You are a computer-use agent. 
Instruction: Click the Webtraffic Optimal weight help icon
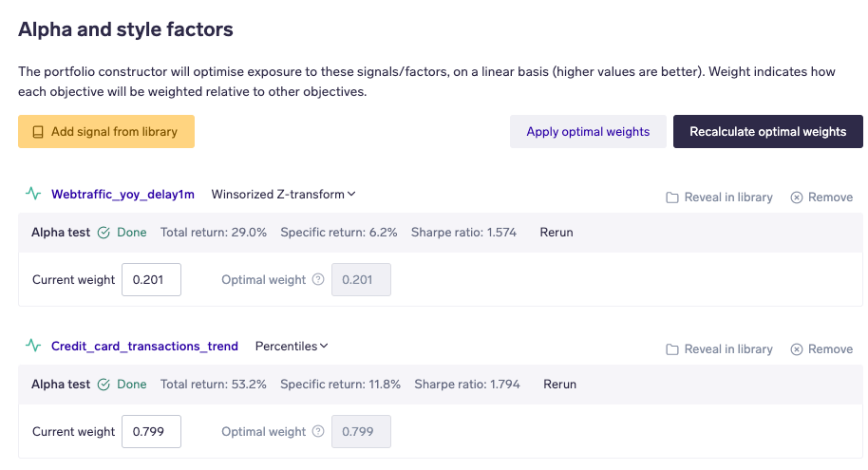(x=318, y=280)
